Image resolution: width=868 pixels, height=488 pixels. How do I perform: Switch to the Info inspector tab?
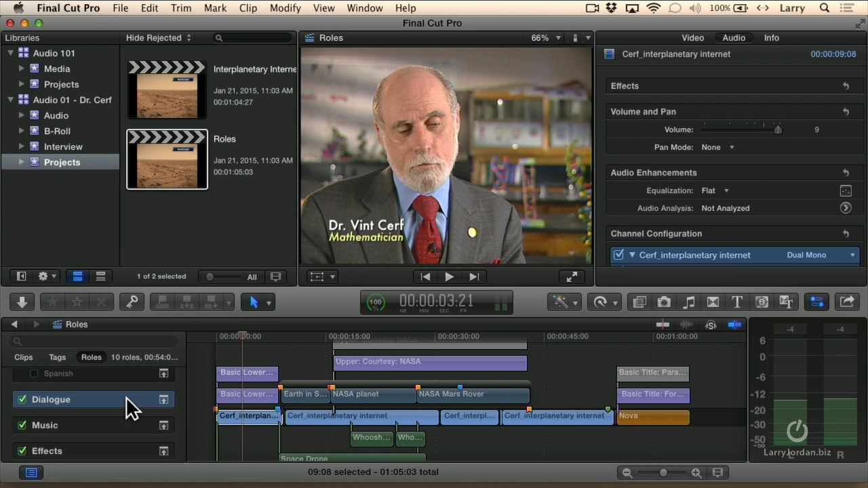(772, 38)
